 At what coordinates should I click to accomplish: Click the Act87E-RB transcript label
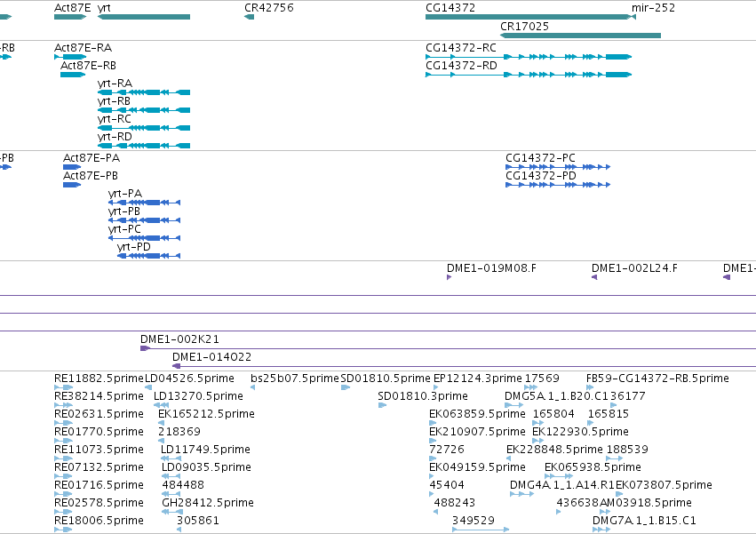pyautogui.click(x=88, y=66)
